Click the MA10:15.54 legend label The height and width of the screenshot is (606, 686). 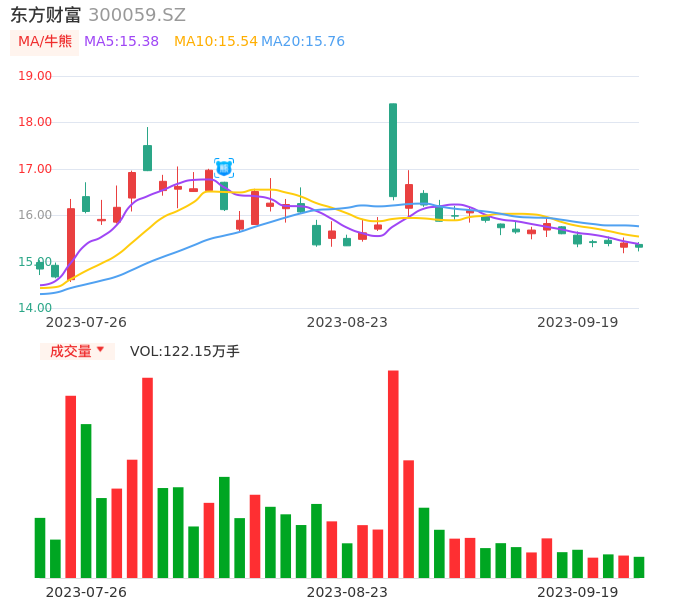(216, 42)
